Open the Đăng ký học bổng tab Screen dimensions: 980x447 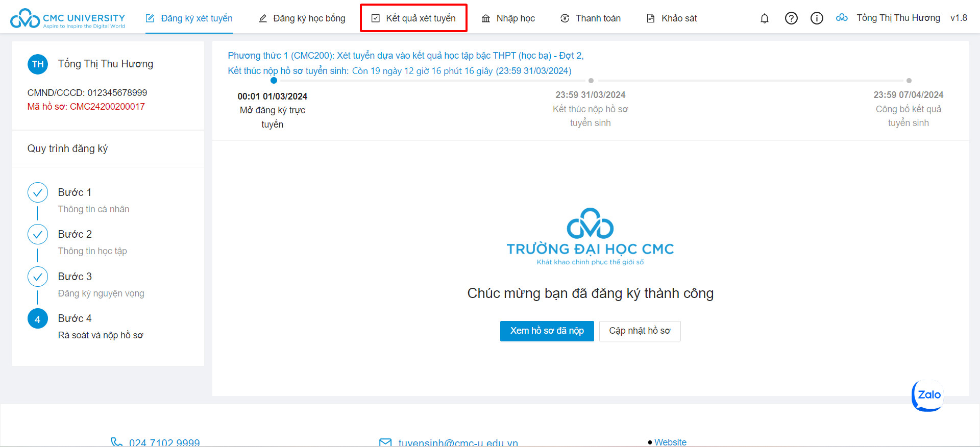tap(302, 18)
